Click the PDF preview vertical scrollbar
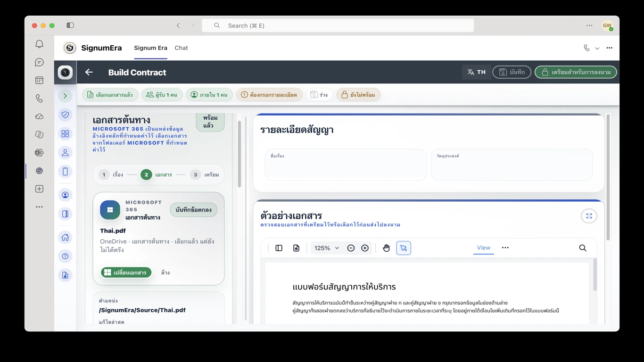Viewport: 644px width, 362px height. pos(595,275)
